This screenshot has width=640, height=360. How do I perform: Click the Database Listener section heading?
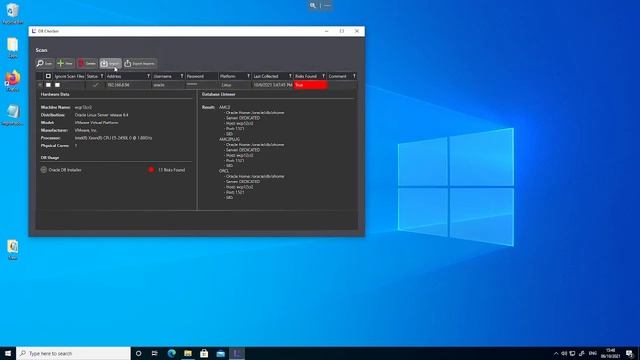[x=218, y=94]
